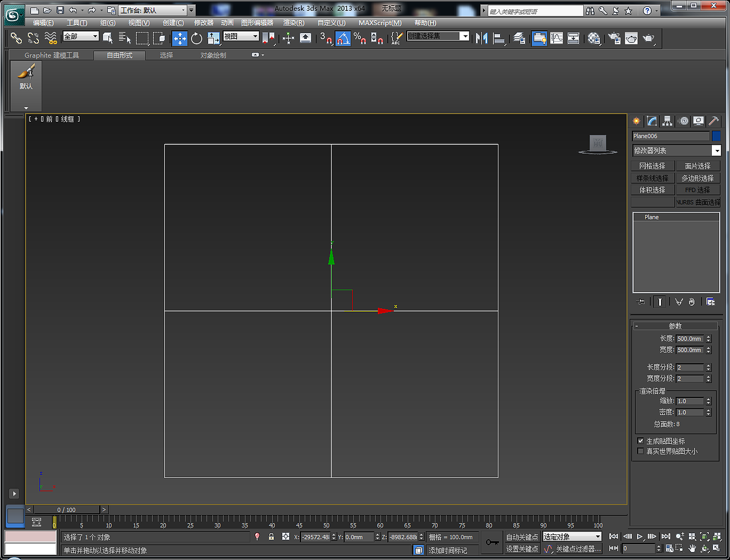
Task: Click the 添加时间标记 field
Action: tap(453, 550)
